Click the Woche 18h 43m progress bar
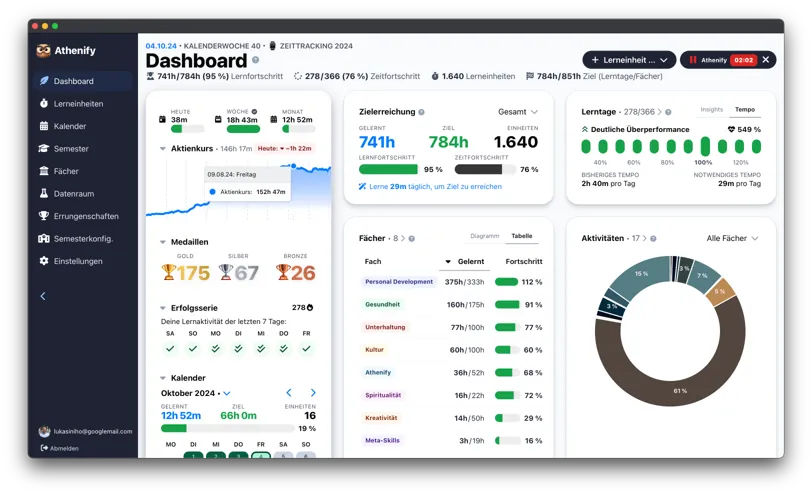The width and height of the screenshot is (812, 495). coord(243,129)
